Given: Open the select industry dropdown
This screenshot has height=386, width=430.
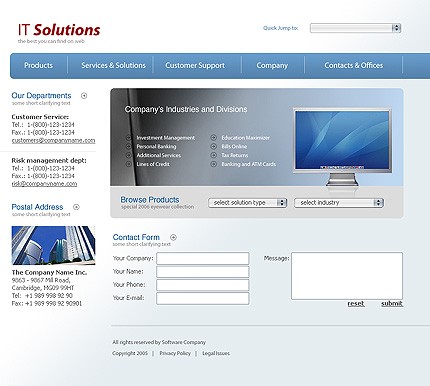Looking at the screenshot, I should click(339, 203).
